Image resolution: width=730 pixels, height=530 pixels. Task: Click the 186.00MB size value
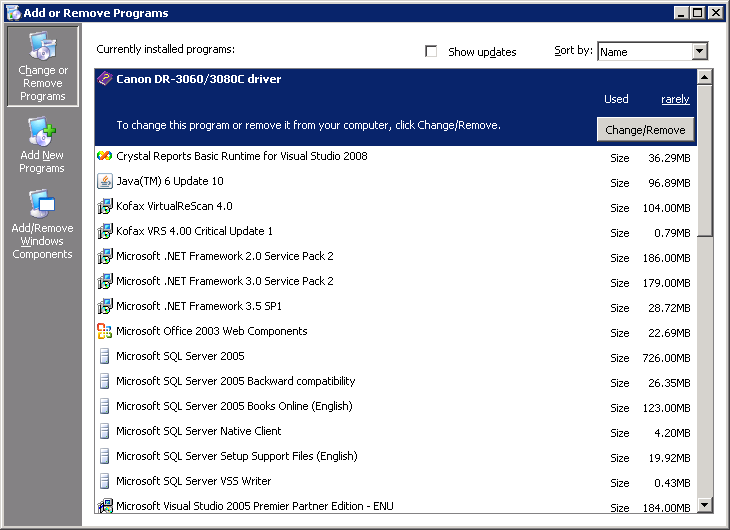(666, 258)
